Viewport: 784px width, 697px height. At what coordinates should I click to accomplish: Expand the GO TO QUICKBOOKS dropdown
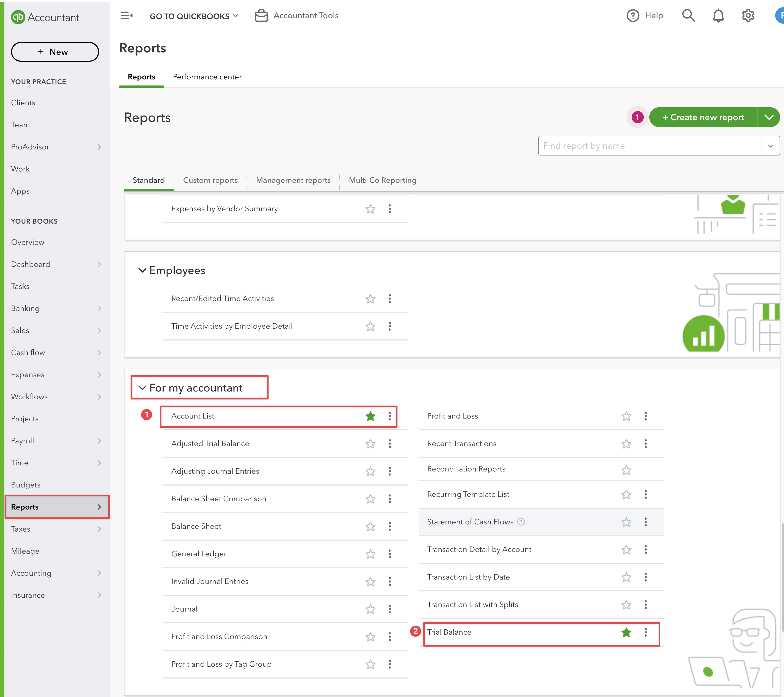(x=235, y=16)
